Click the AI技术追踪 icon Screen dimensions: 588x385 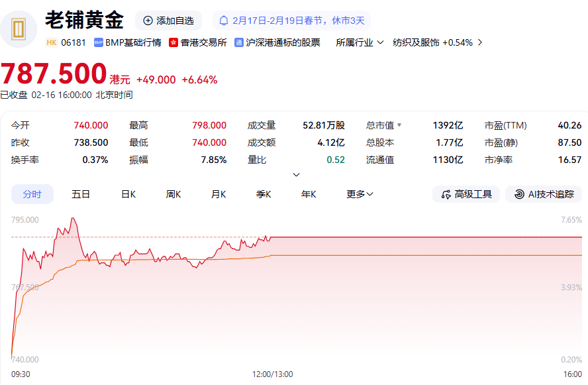[x=518, y=194]
